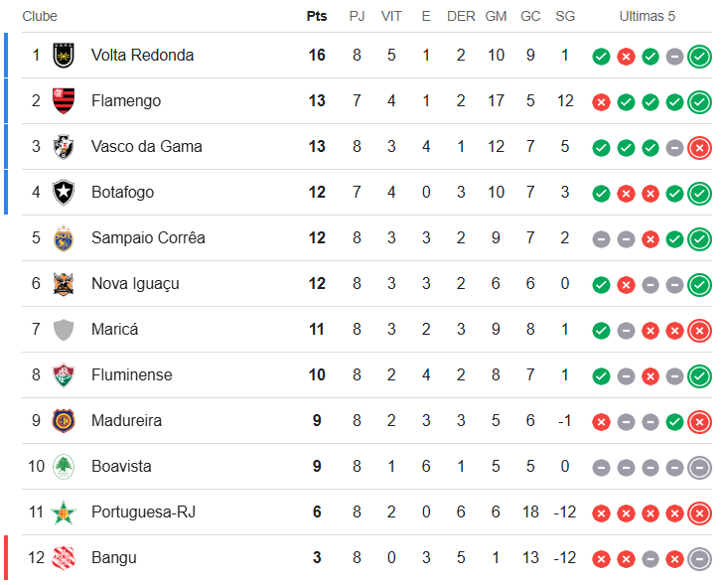Click the Botafogo star crest

(x=64, y=193)
